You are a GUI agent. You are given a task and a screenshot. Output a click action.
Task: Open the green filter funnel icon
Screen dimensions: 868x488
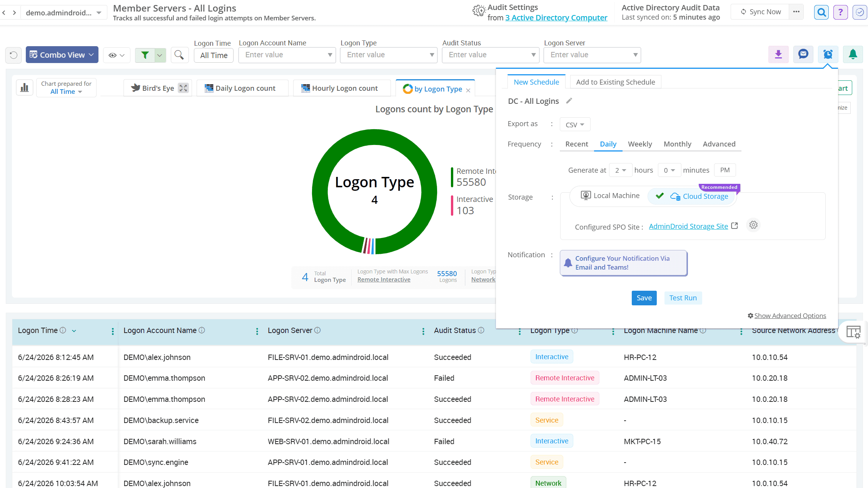145,55
